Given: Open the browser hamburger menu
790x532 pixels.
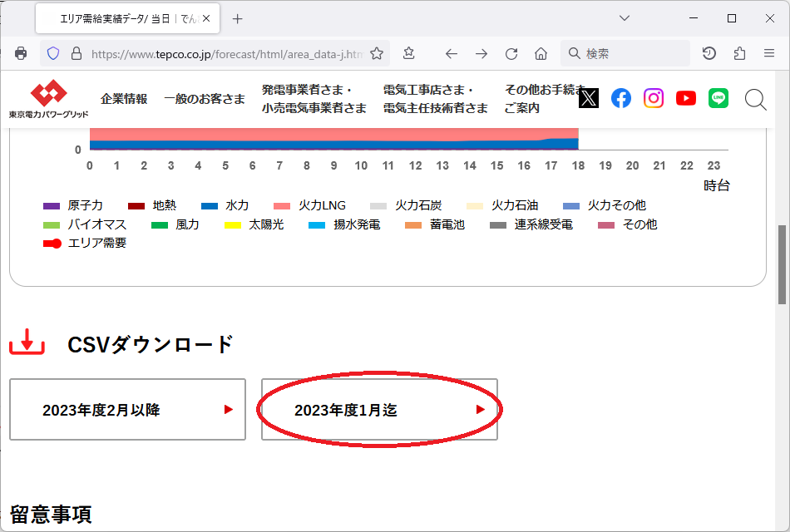Looking at the screenshot, I should tap(769, 53).
